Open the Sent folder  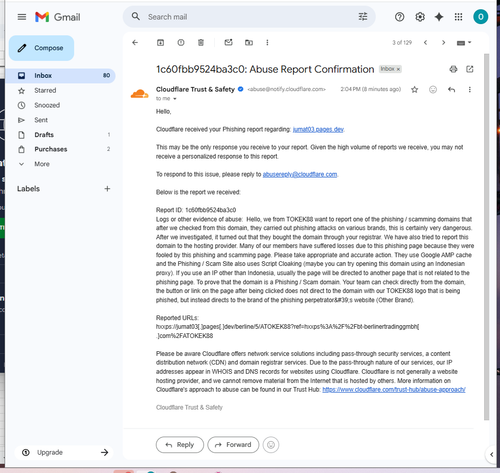41,120
